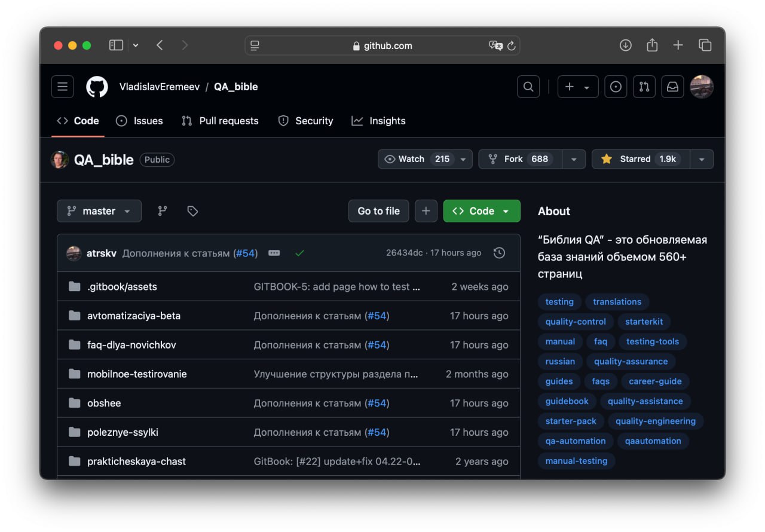This screenshot has height=532, width=765.
Task: Open the GitHub search magnifier button
Action: [528, 87]
